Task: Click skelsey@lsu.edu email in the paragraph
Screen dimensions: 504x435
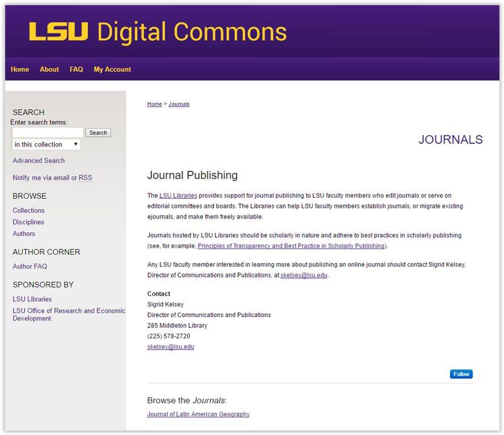Action: coord(304,275)
